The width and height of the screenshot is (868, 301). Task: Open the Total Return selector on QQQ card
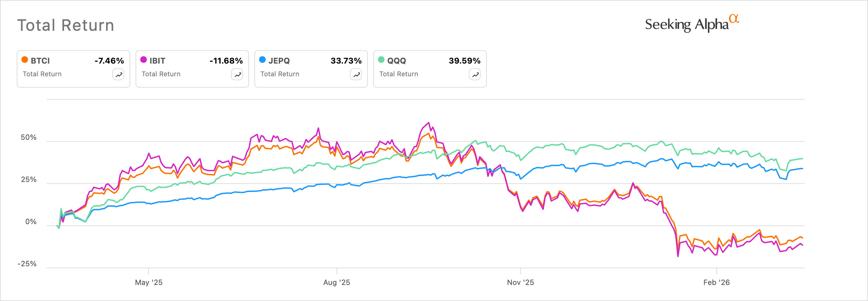click(x=399, y=74)
